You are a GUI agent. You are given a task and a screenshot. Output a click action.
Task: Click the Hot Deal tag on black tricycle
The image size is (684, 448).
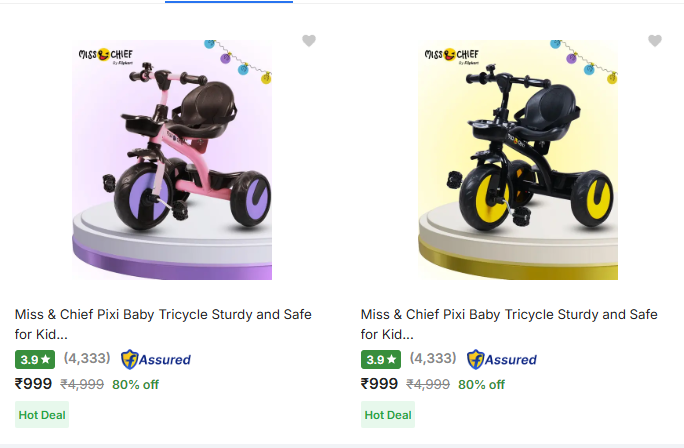pos(388,414)
